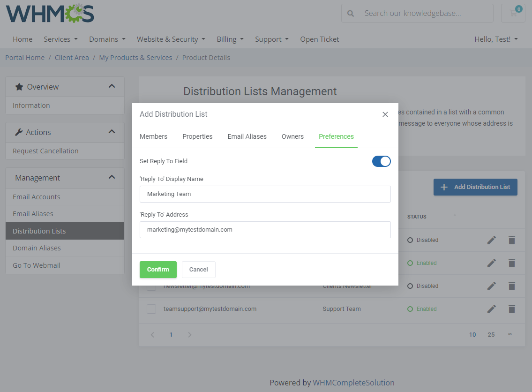Screen dimensions: 532x392
Task: Click the edit pencil for teamsupport@mytestdomain.com
Action: point(491,309)
